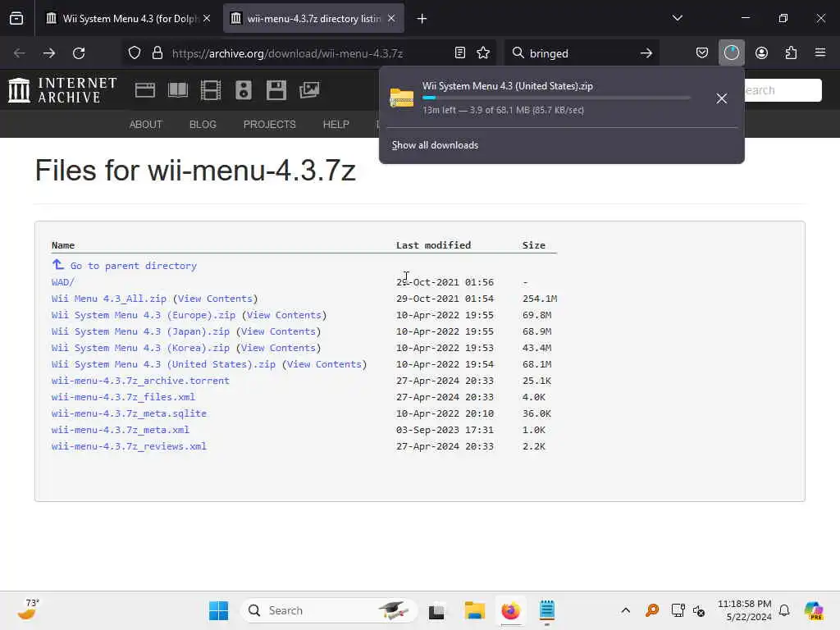Click the URL address bar
The width and height of the screenshot is (840, 630).
click(x=308, y=53)
